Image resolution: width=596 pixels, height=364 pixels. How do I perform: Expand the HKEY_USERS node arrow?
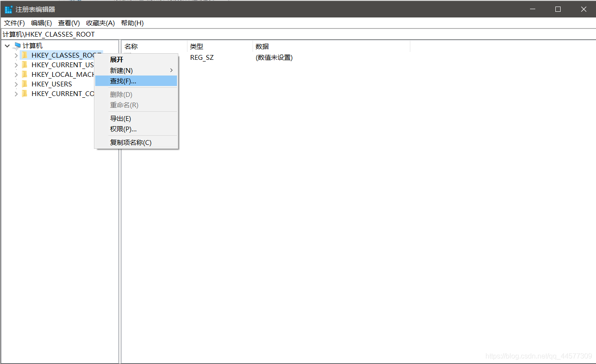pyautogui.click(x=16, y=84)
